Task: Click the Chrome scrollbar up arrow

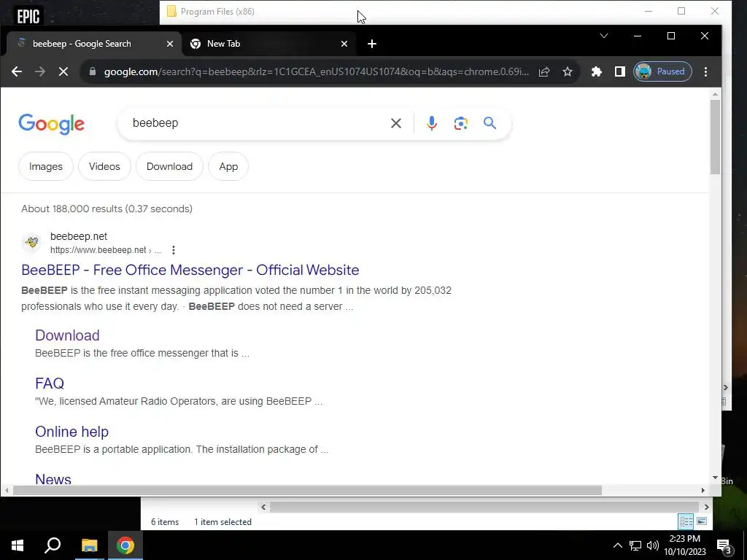Action: (715, 94)
